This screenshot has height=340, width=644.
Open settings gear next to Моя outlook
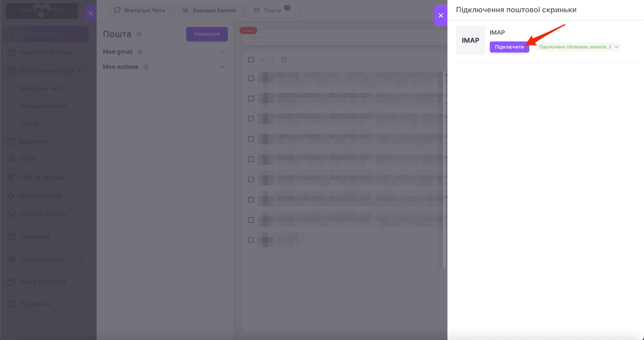[146, 67]
